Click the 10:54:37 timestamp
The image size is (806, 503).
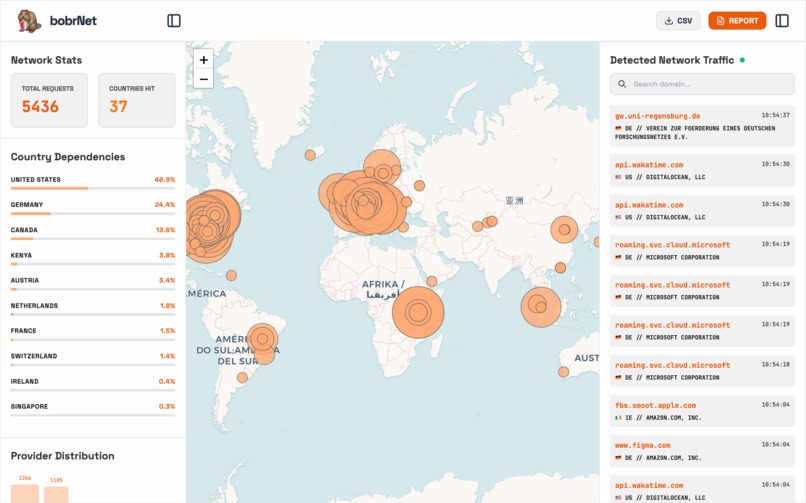coord(776,115)
